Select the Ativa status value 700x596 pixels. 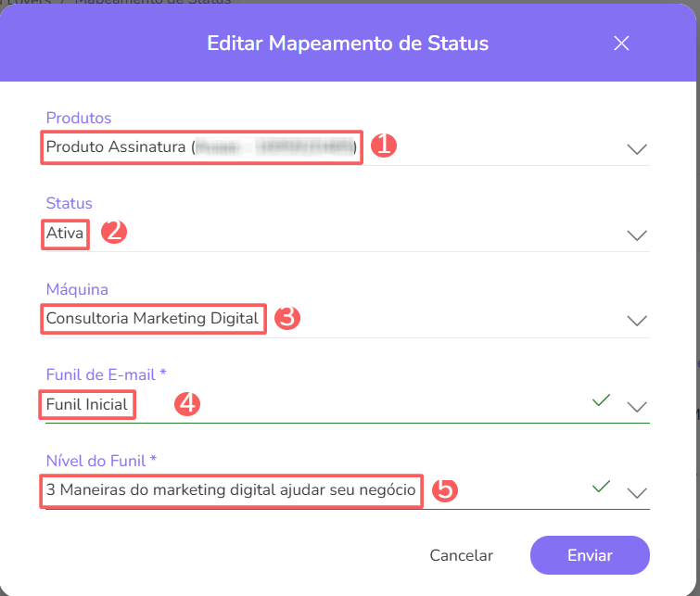click(65, 233)
